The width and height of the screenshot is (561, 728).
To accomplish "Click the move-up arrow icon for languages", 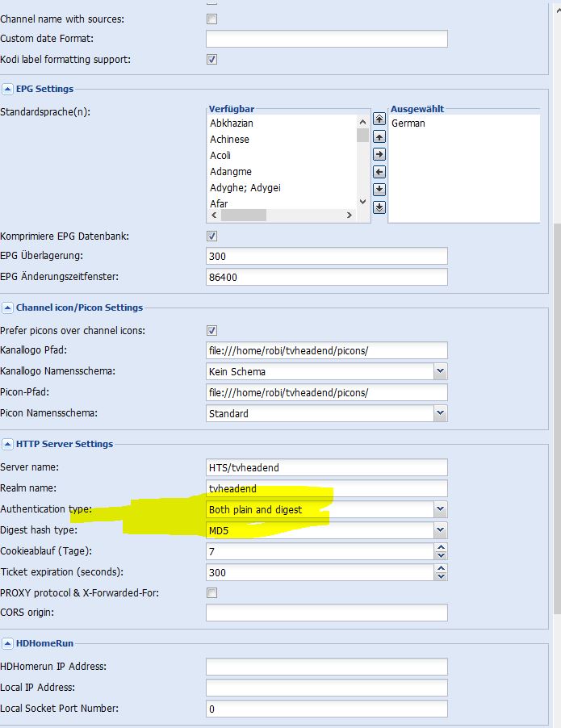I will tap(379, 136).
